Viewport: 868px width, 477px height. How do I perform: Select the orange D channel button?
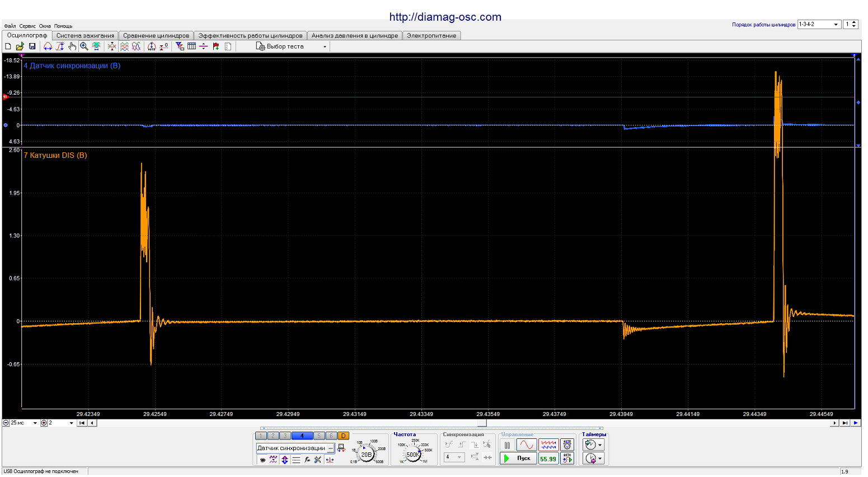coord(343,436)
